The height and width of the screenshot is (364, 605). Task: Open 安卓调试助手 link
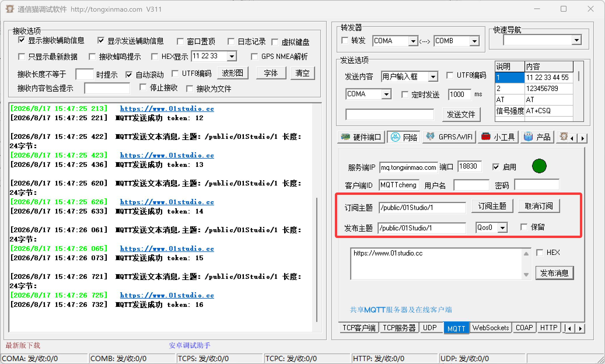(x=190, y=345)
